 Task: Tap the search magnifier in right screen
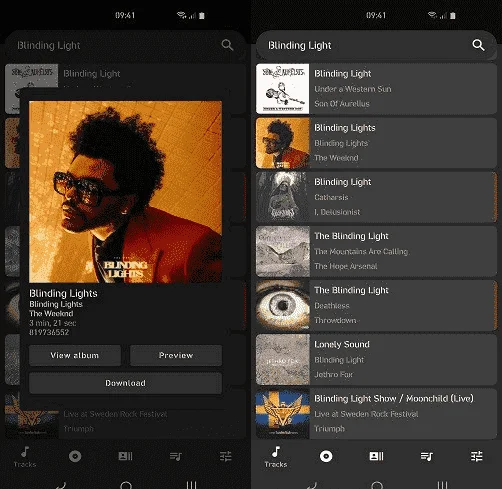click(478, 45)
